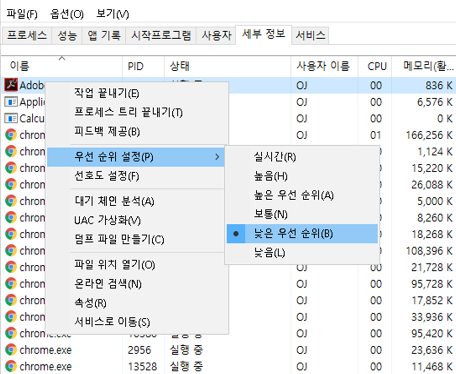Click the CPU value 01
This screenshot has width=456, height=374.
(x=376, y=135)
